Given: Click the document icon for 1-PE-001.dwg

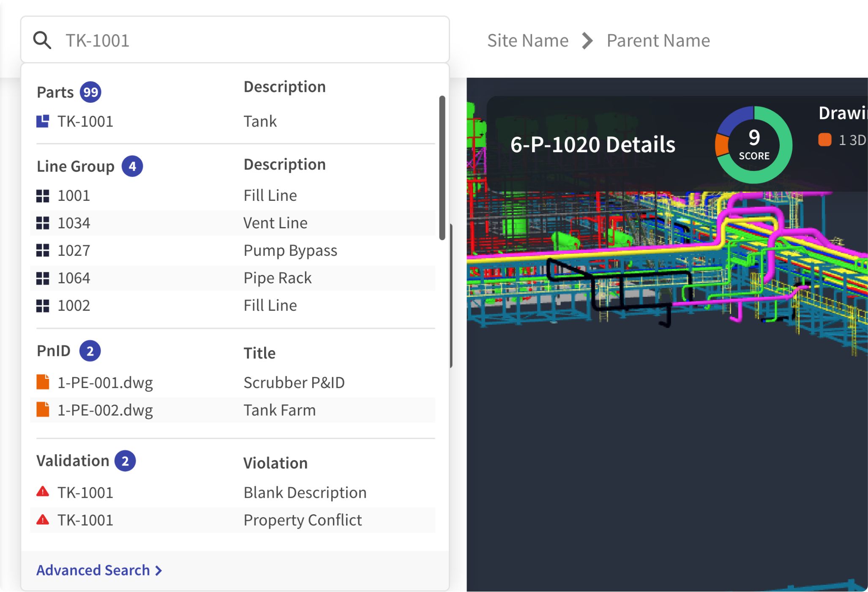Looking at the screenshot, I should pos(44,382).
